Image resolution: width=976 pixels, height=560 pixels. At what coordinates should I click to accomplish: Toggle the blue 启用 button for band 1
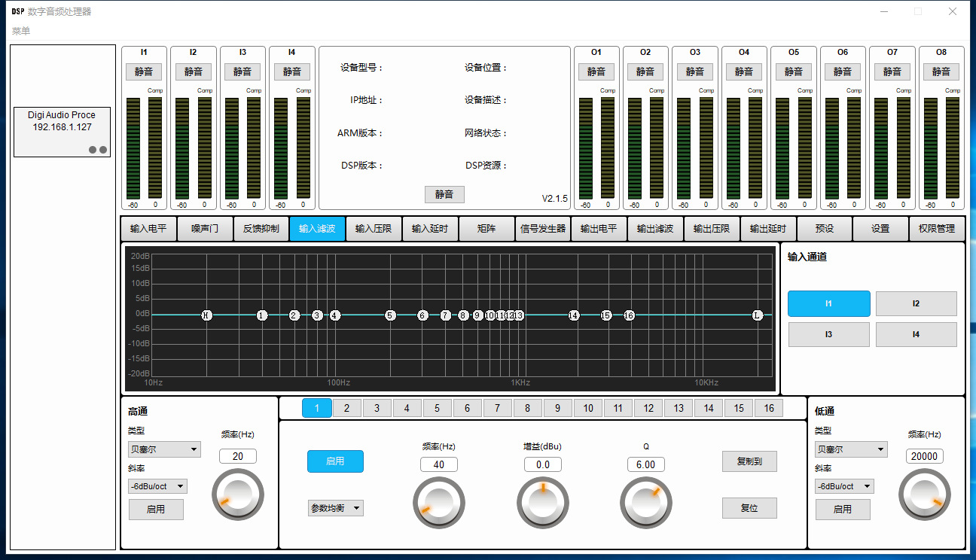point(335,461)
